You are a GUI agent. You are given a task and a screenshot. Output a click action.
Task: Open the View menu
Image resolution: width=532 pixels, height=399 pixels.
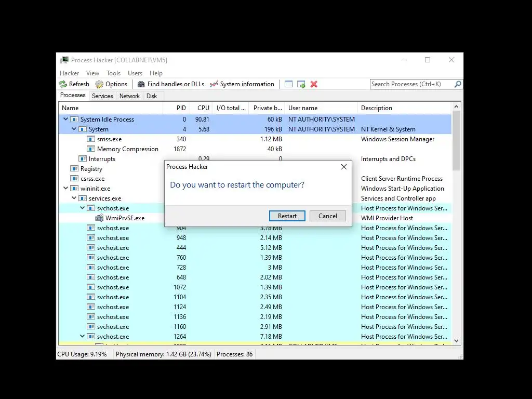click(92, 73)
